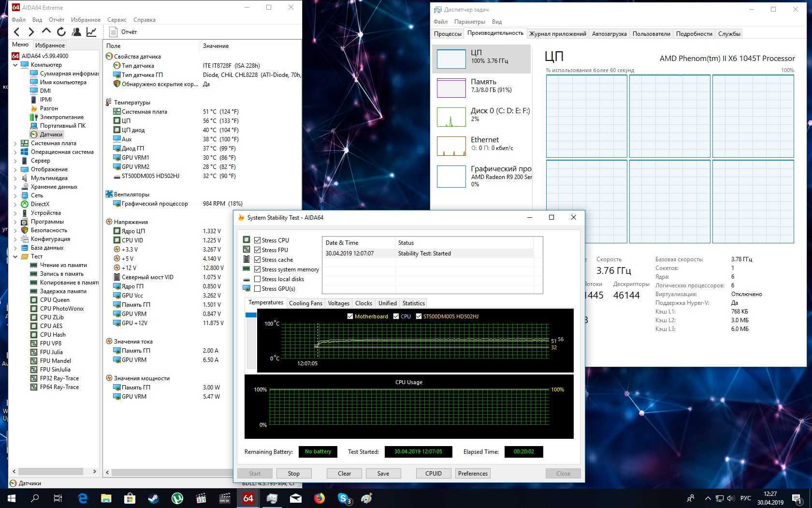
Task: Click the AIDA64 back navigation arrow
Action: click(17, 32)
